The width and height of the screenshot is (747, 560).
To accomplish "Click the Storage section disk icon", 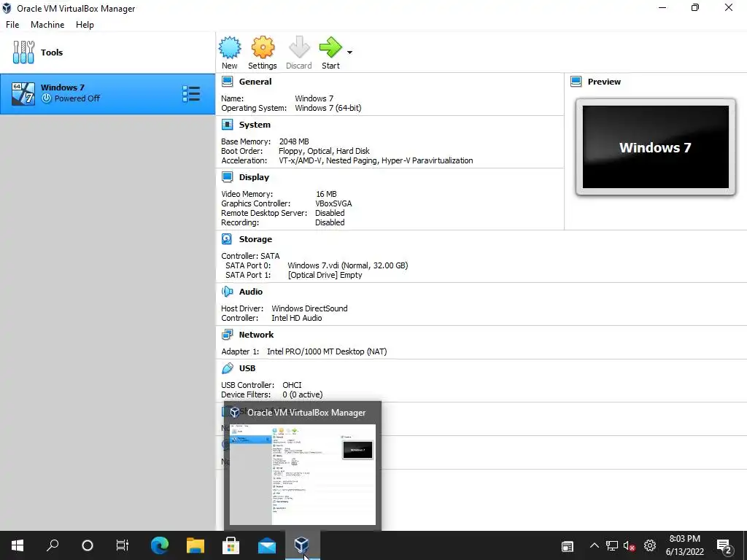I will pyautogui.click(x=228, y=239).
